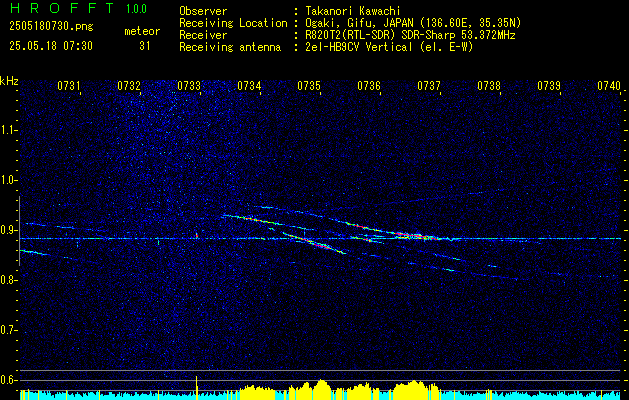Image resolution: width=629 pixels, height=400 pixels.
Task: Click the meteor label
Action: pos(142,31)
